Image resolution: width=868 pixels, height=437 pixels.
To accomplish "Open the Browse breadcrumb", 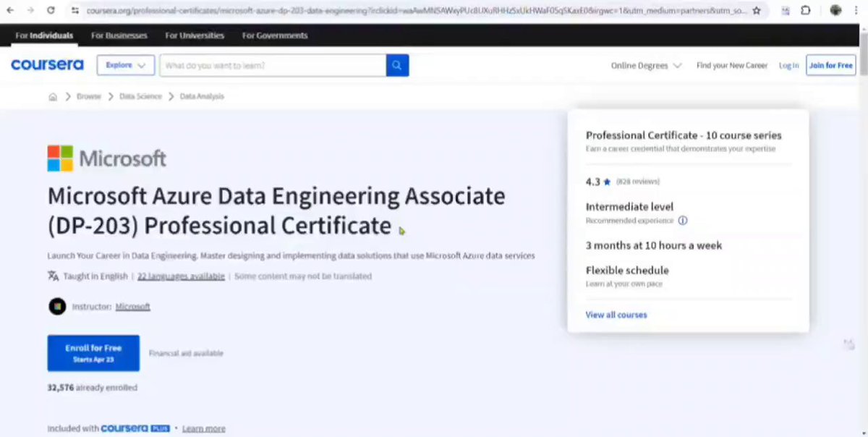I will click(x=89, y=96).
